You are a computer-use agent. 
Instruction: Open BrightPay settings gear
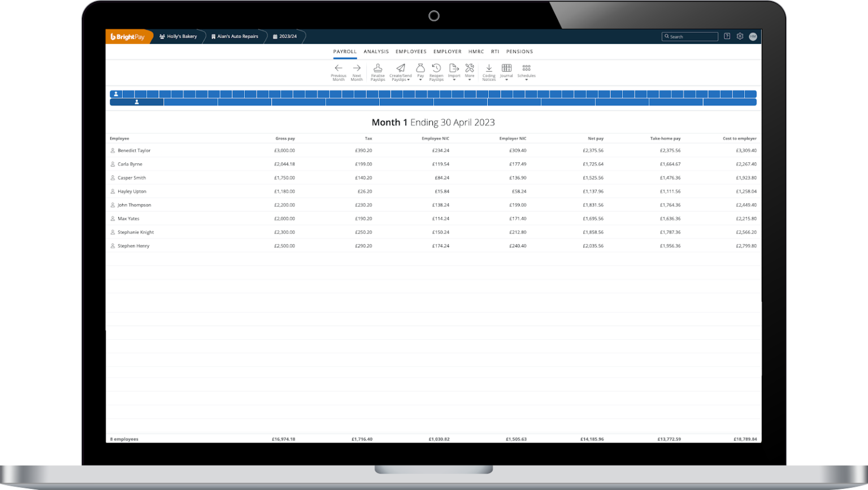(x=740, y=36)
